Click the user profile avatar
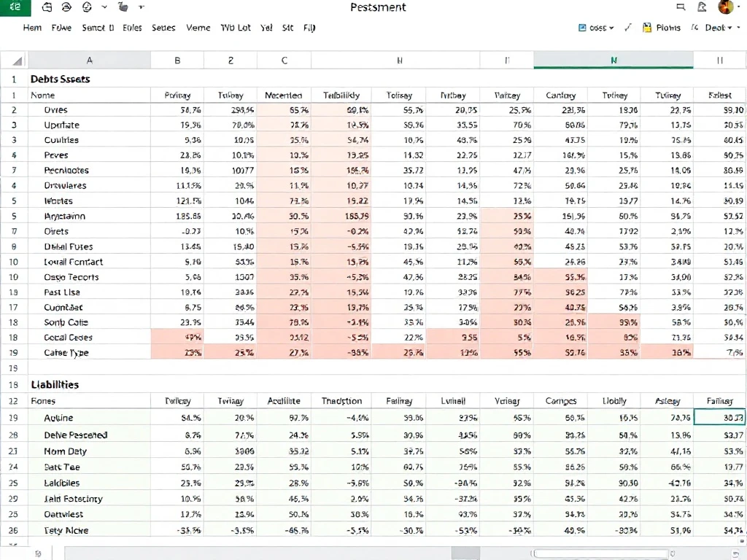Image resolution: width=747 pixels, height=560 pixels. 726,7
